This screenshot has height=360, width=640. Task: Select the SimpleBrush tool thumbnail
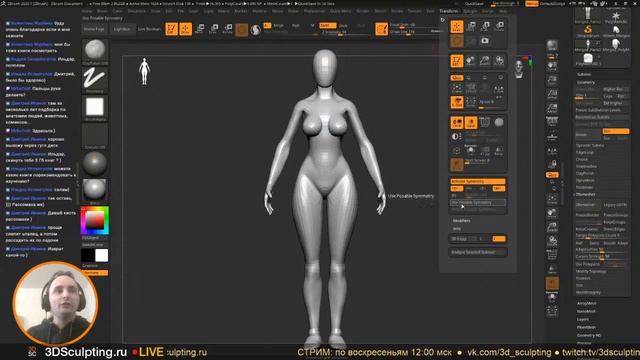click(588, 31)
